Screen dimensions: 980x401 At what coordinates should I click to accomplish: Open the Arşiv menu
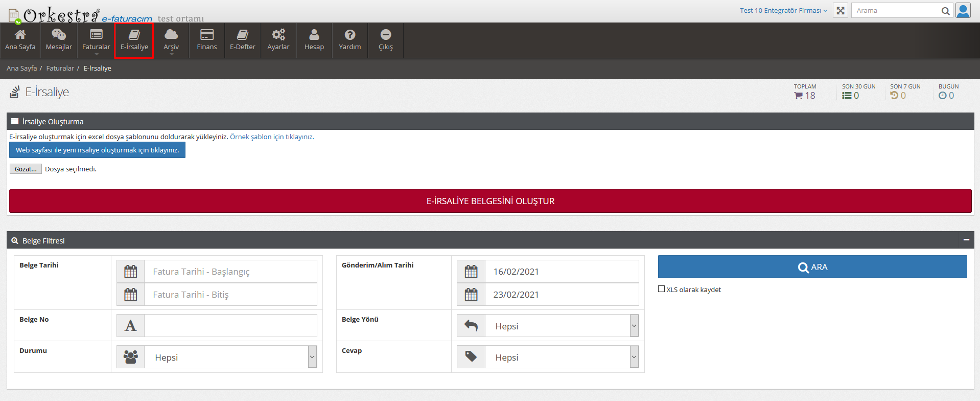pyautogui.click(x=171, y=40)
